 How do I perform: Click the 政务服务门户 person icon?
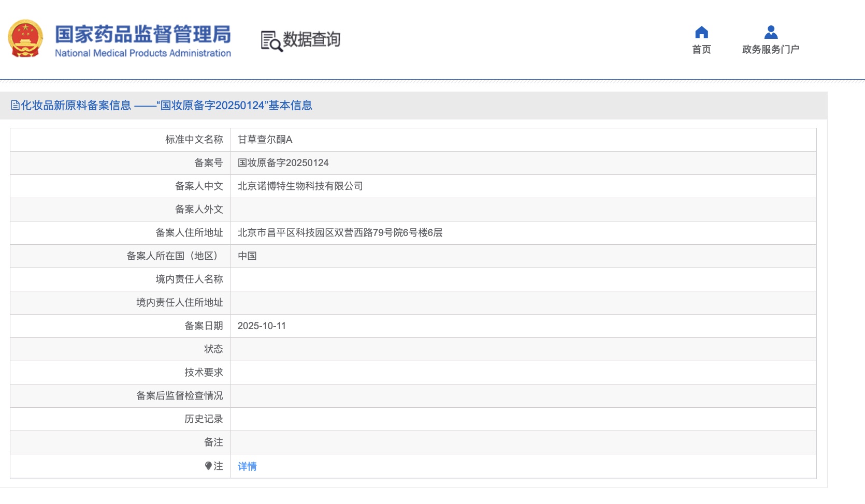(x=771, y=33)
